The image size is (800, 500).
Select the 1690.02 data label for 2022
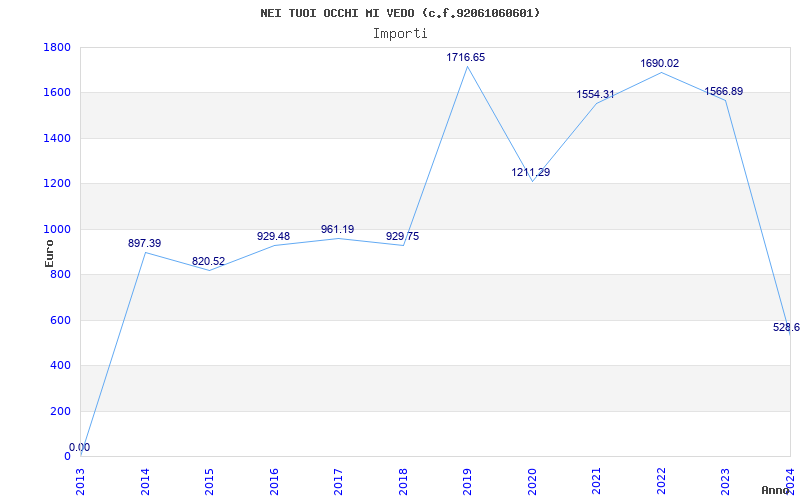point(660,63)
